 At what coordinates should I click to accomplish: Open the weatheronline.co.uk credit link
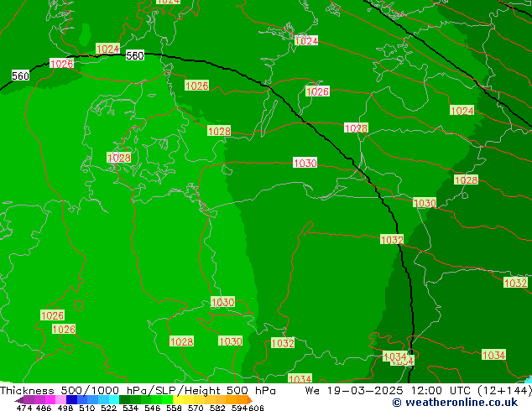455,403
